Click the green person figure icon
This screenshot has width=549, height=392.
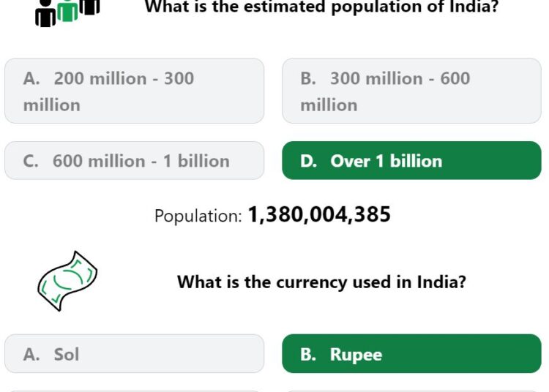click(x=67, y=11)
